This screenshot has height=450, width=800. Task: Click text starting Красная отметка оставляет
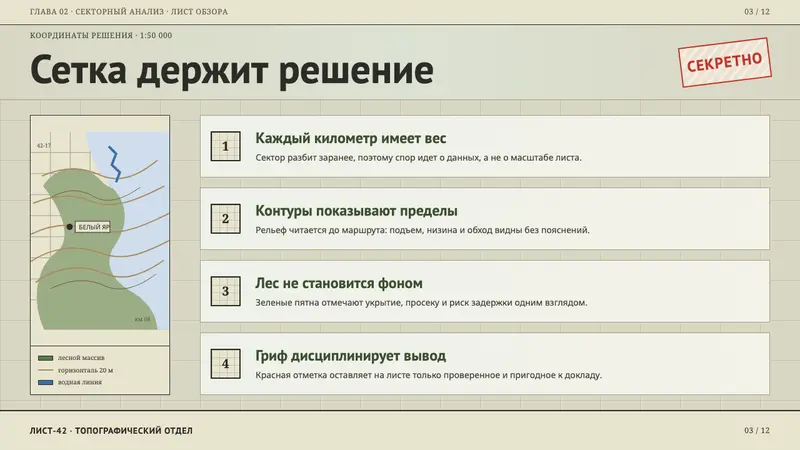(429, 375)
